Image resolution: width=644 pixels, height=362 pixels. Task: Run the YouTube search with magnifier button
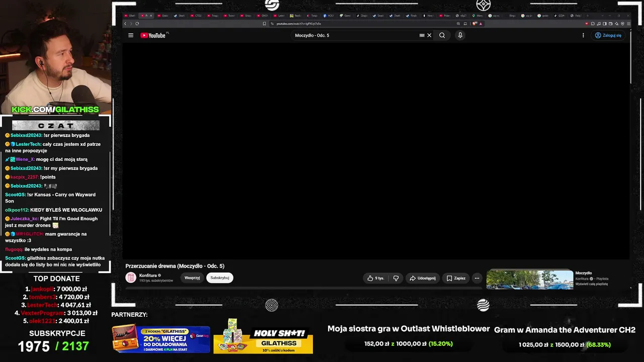point(442,35)
